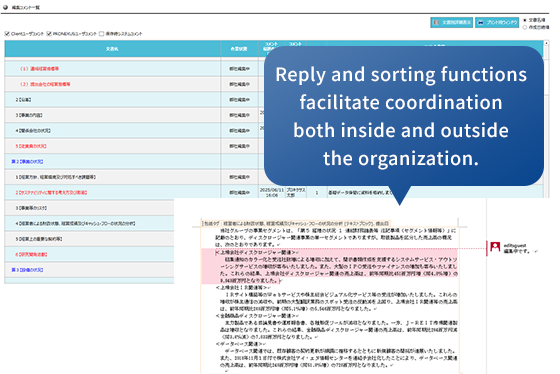Click the status cell in the 5【従業員の状況】 row
The image size is (560, 374).
pos(239,146)
